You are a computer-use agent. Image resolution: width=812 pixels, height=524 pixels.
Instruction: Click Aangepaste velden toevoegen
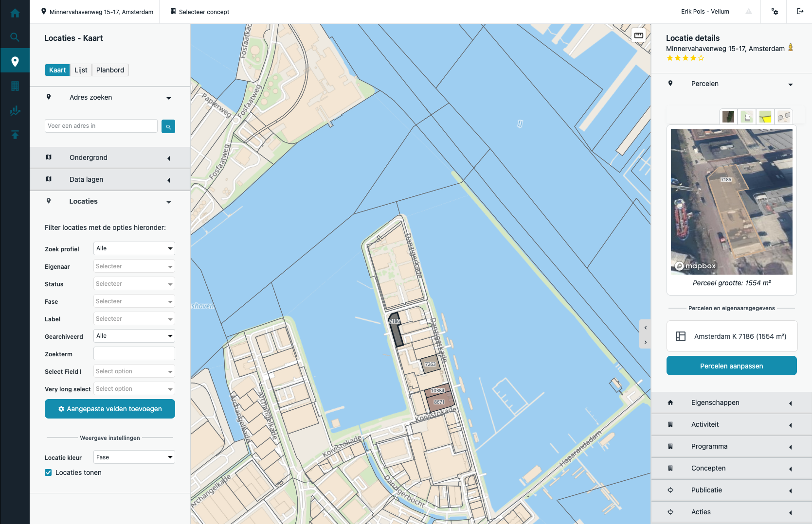pos(109,409)
